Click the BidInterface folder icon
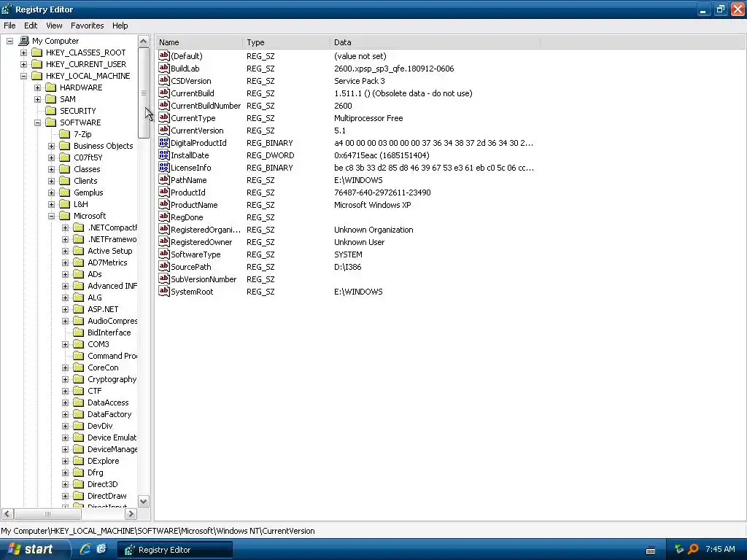Viewport: 747px width, 560px height. click(x=78, y=332)
